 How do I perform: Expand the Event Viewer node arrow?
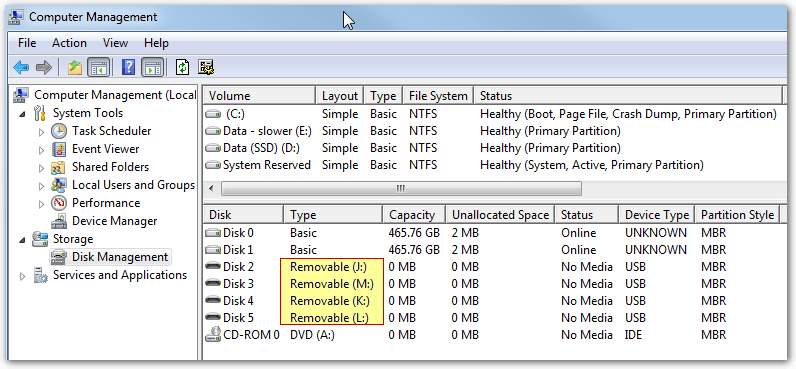tap(42, 150)
